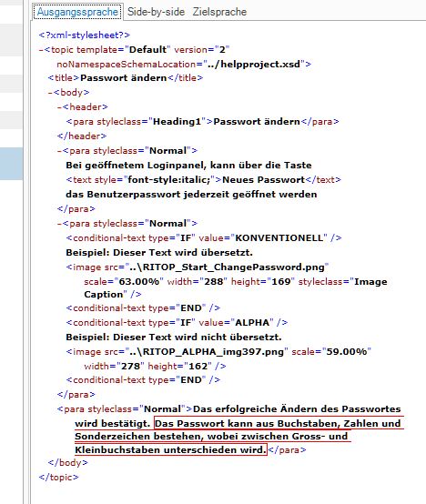Select the Zielsprache tab
The height and width of the screenshot is (504, 426).
click(219, 12)
